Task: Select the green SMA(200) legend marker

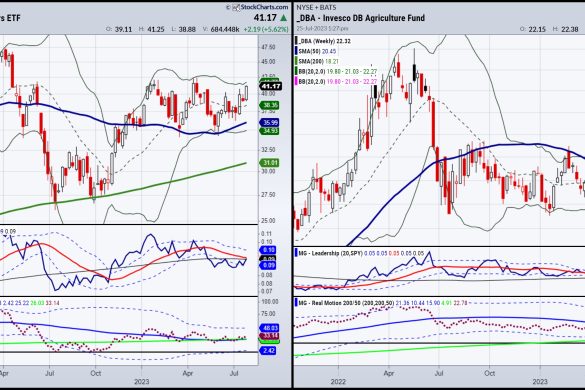Action: (296, 61)
